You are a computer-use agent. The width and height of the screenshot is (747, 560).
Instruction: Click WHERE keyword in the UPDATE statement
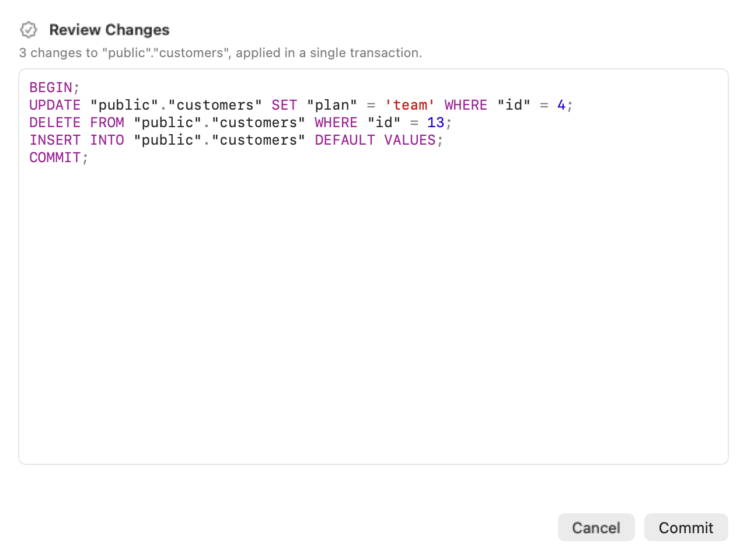[466, 105]
